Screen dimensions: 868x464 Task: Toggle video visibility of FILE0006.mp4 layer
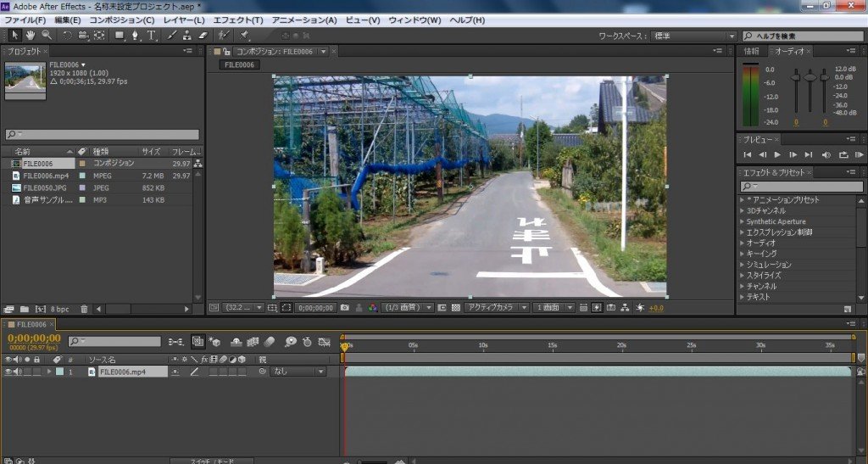8,372
